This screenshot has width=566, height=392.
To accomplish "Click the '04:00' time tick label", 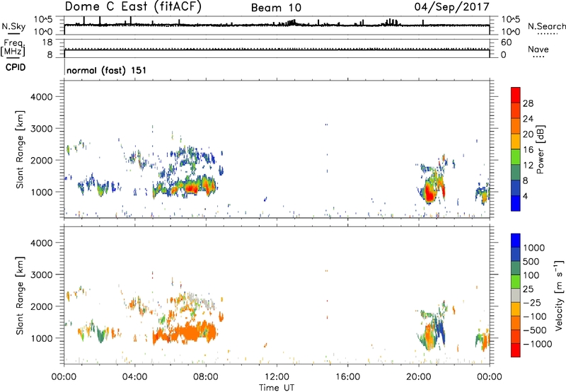I will (134, 377).
